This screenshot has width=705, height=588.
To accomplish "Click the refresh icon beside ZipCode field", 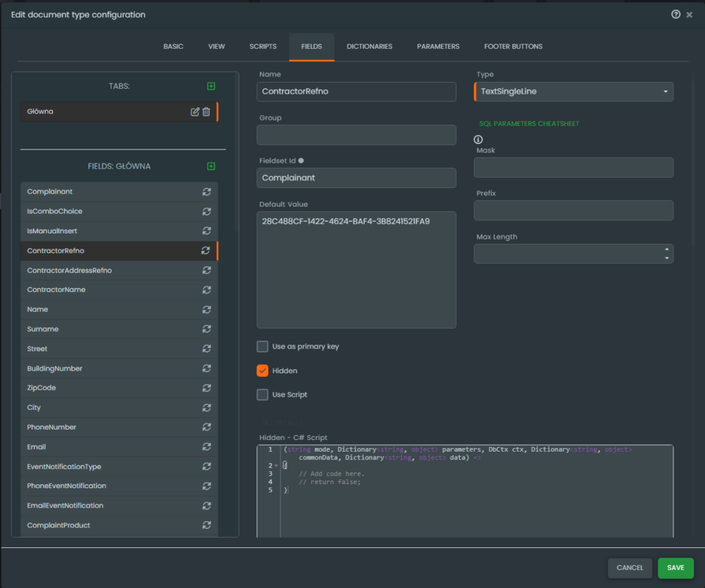I will (206, 388).
